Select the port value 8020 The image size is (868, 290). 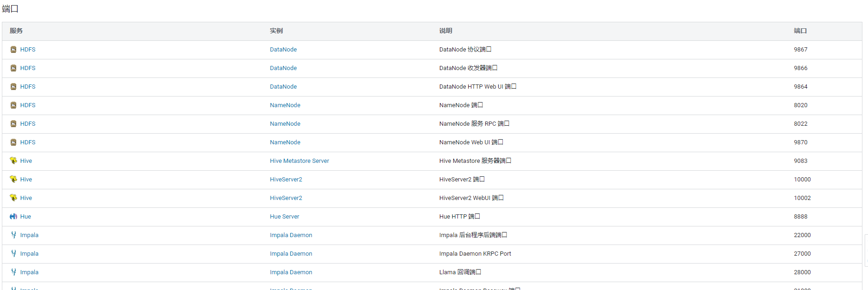801,105
